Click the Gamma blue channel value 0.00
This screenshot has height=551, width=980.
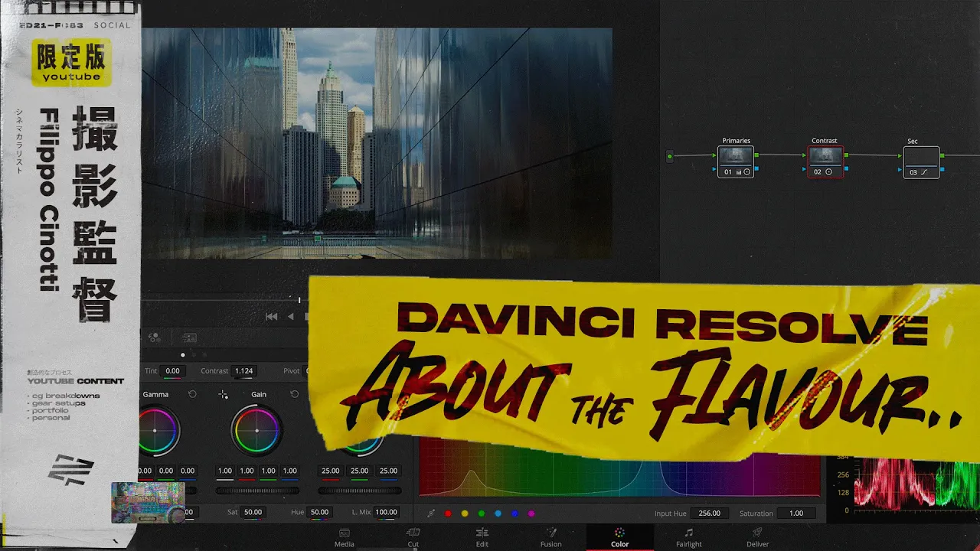tap(188, 471)
